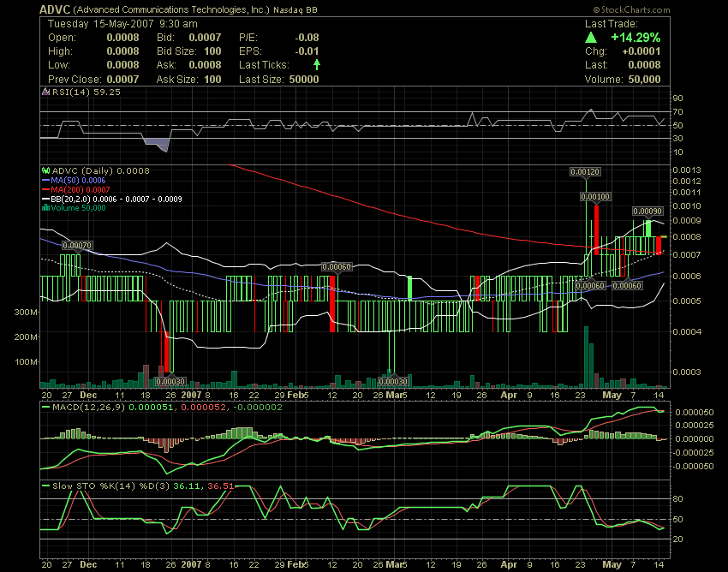This screenshot has height=572, width=728.
Task: Click the Tuesday 15-May-2007 9:30 am timestamp
Action: pyautogui.click(x=122, y=24)
